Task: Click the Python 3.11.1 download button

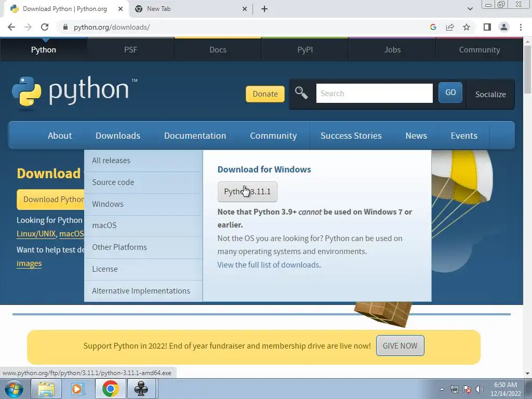Action: pyautogui.click(x=247, y=192)
